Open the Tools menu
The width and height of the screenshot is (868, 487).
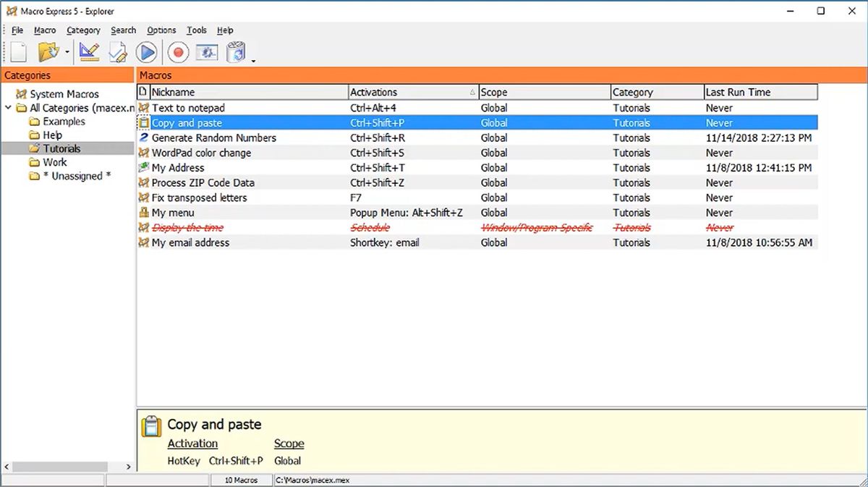click(x=196, y=30)
